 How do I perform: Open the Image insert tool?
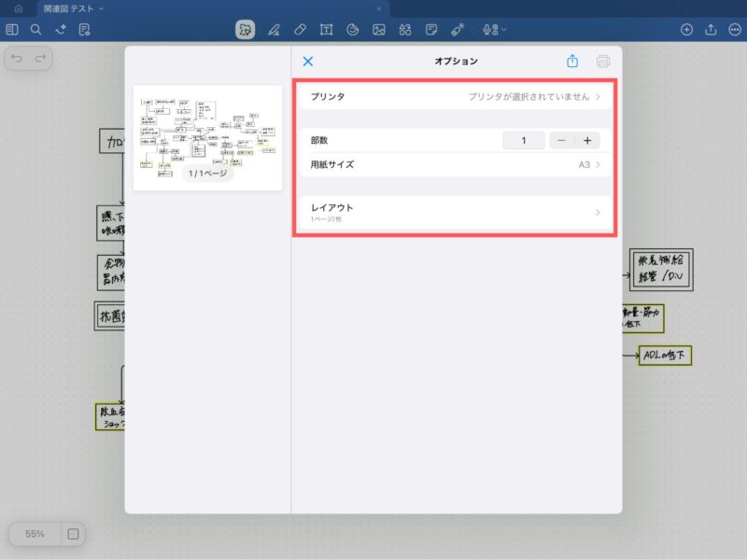point(379,30)
